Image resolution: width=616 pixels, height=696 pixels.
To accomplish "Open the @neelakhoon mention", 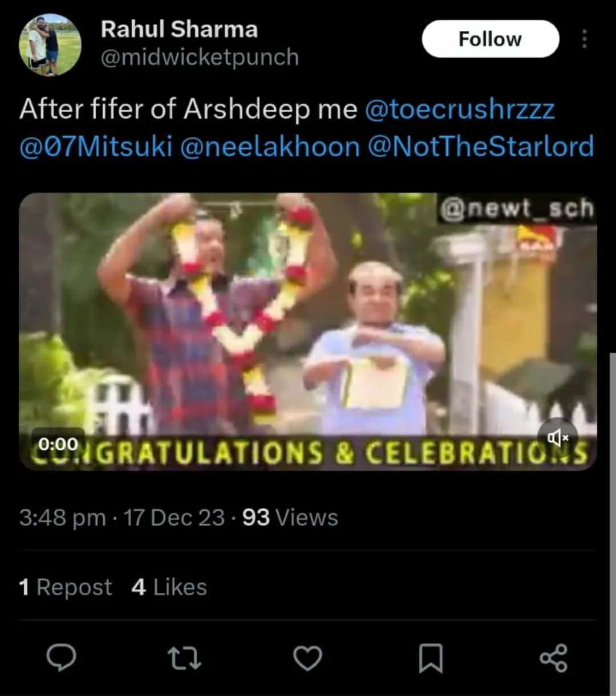I will pos(270,146).
